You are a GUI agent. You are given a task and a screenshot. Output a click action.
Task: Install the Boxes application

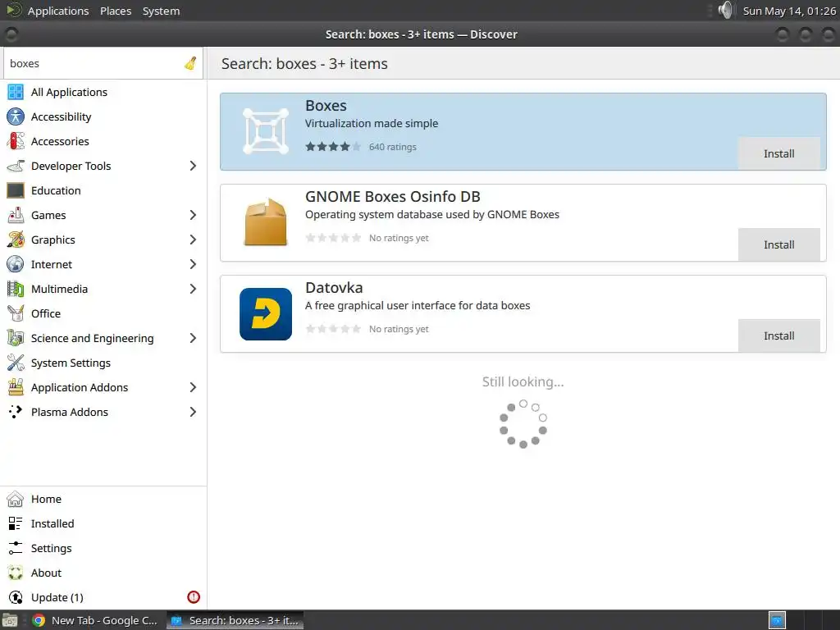tap(779, 153)
